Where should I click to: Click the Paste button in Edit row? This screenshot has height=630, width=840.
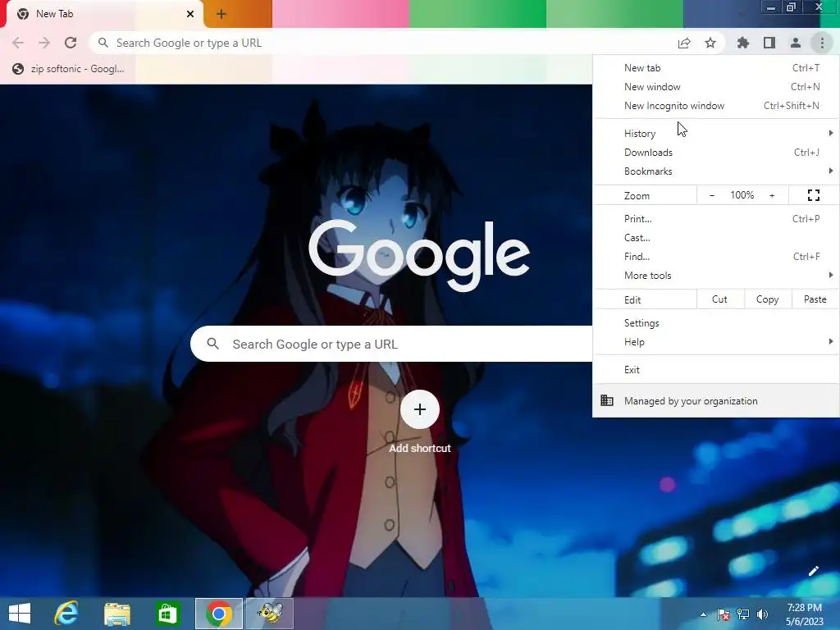pos(815,299)
